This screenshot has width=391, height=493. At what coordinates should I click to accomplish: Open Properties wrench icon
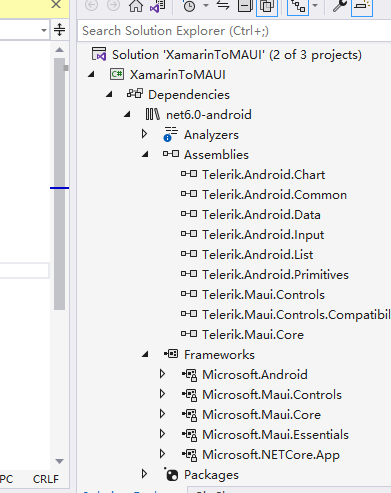click(x=340, y=6)
